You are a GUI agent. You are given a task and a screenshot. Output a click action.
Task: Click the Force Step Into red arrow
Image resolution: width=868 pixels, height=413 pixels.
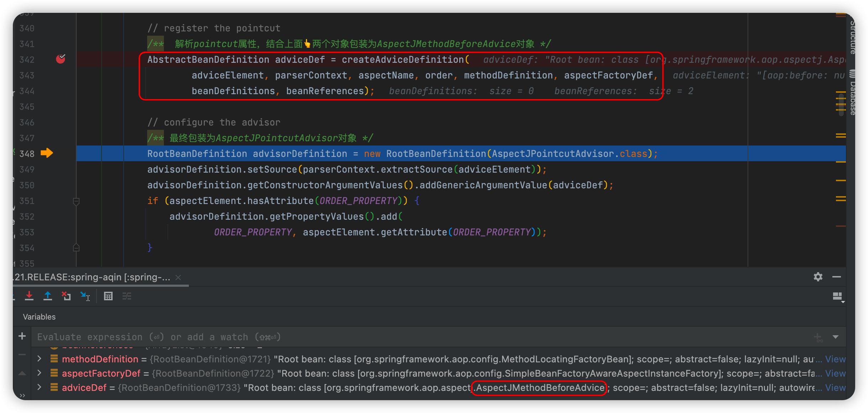pyautogui.click(x=29, y=296)
